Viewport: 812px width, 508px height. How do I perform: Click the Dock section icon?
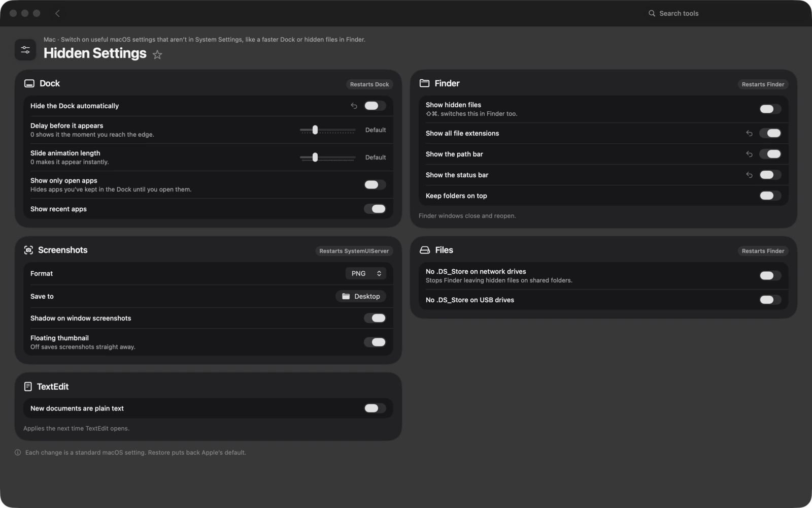(29, 83)
